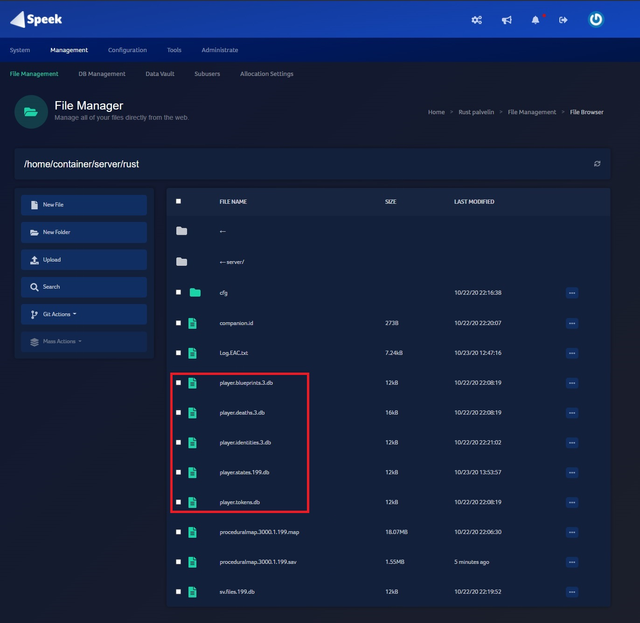
Task: Click the file icon for companion.id
Action: pos(192,323)
